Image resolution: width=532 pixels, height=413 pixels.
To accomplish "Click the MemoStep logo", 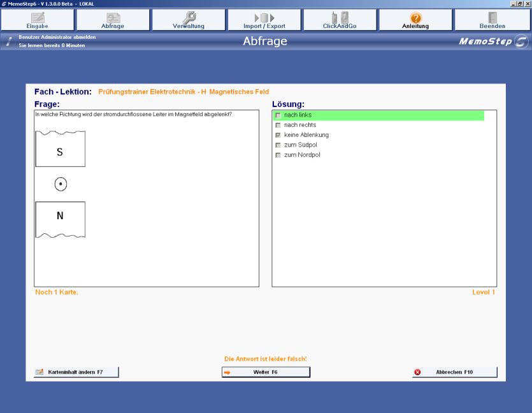I will (x=494, y=42).
